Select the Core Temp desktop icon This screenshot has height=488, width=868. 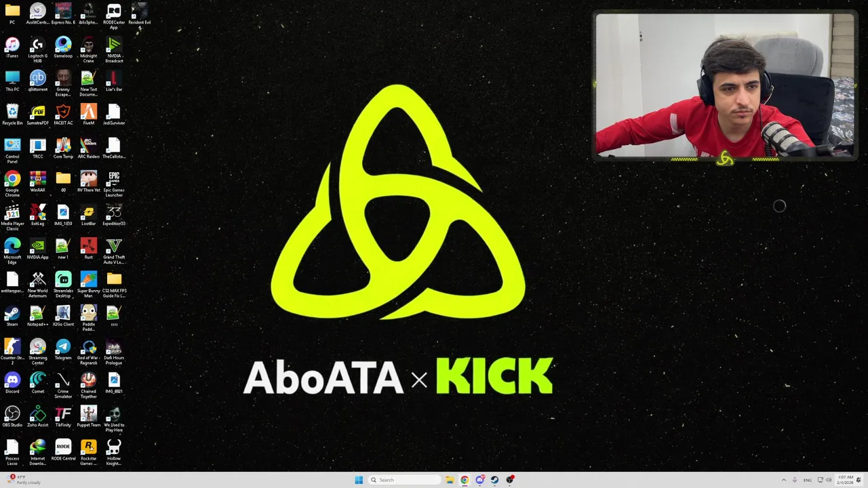pos(63,148)
